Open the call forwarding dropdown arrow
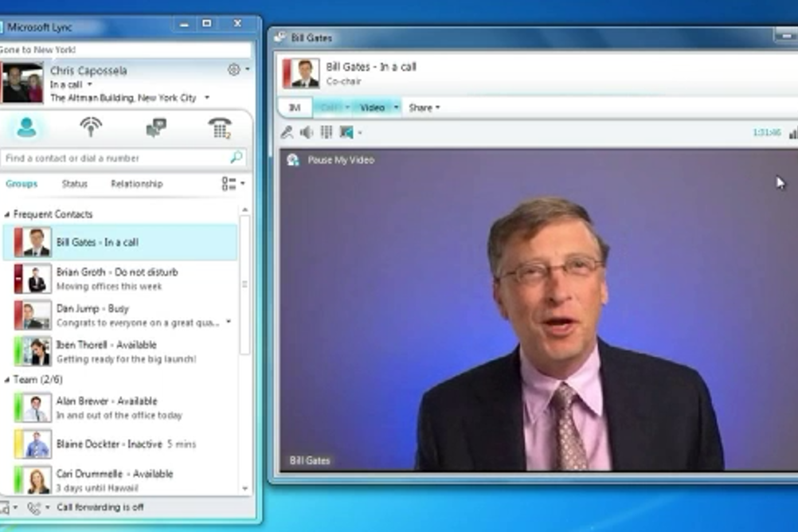Screen dimensions: 798x532 [47, 507]
